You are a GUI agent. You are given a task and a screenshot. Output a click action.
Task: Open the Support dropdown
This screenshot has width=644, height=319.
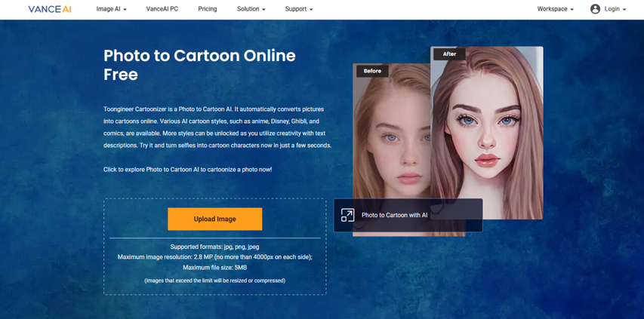298,9
